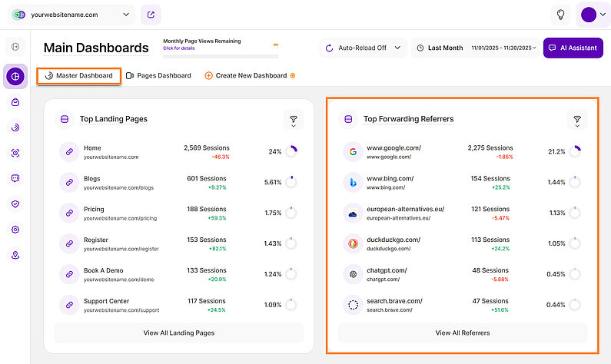Open external link icon beside website selector
Image resolution: width=611 pixels, height=364 pixels.
pos(151,15)
